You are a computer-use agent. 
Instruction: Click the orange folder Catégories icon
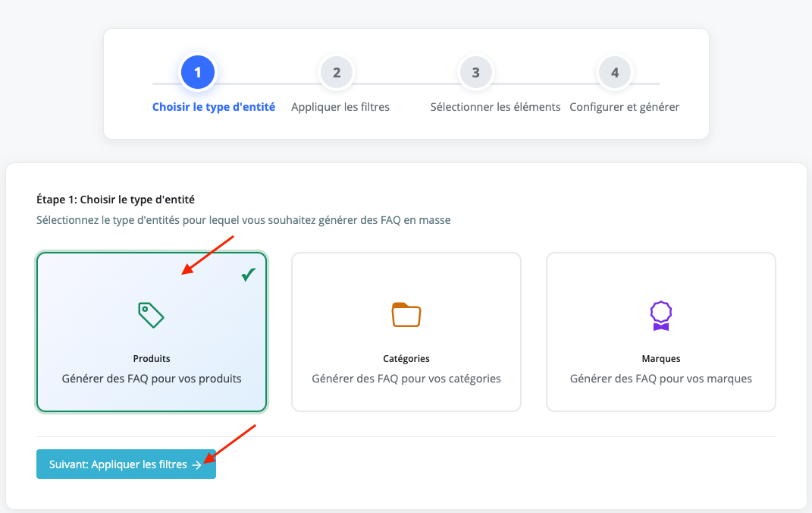tap(406, 314)
